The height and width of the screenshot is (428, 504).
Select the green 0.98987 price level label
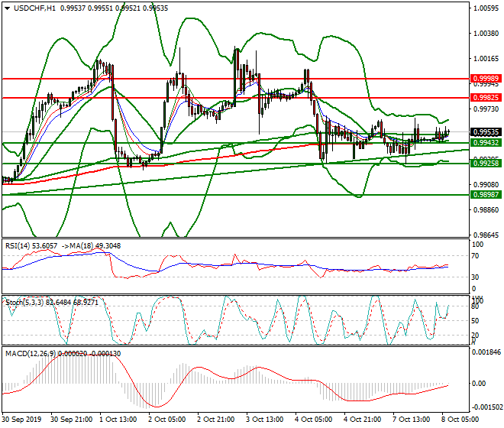tap(486, 194)
